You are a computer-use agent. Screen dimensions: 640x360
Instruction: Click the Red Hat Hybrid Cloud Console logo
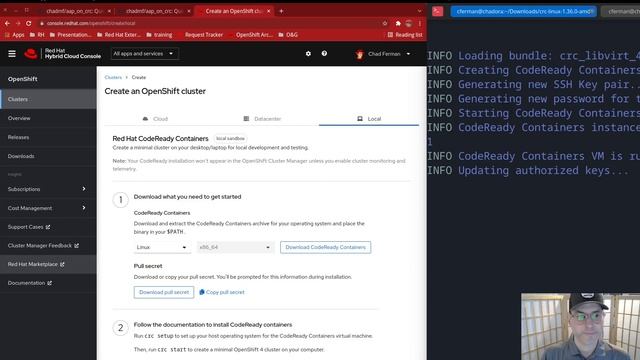coord(62,53)
